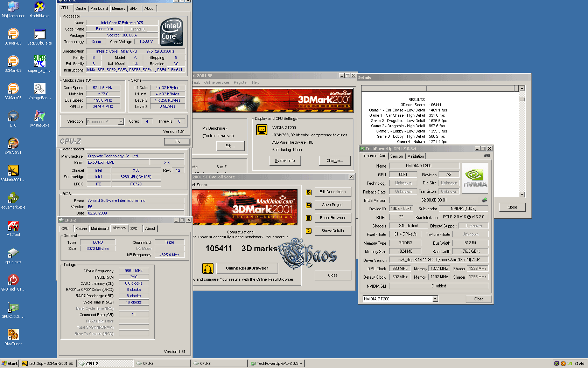
Task: Switch to Mainboard tab in top CPU-Z window
Action: (99, 8)
